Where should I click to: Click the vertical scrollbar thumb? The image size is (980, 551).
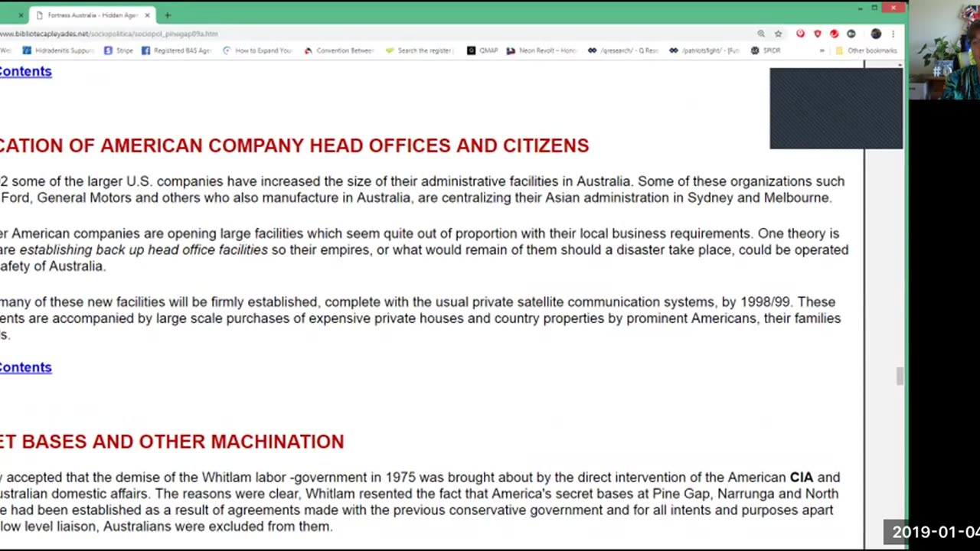click(x=900, y=376)
